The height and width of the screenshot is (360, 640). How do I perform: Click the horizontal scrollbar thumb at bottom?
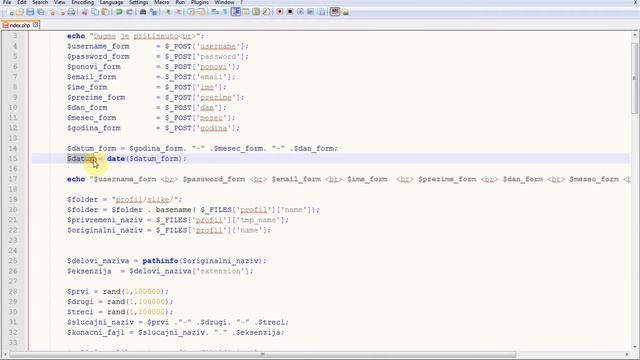point(262,354)
